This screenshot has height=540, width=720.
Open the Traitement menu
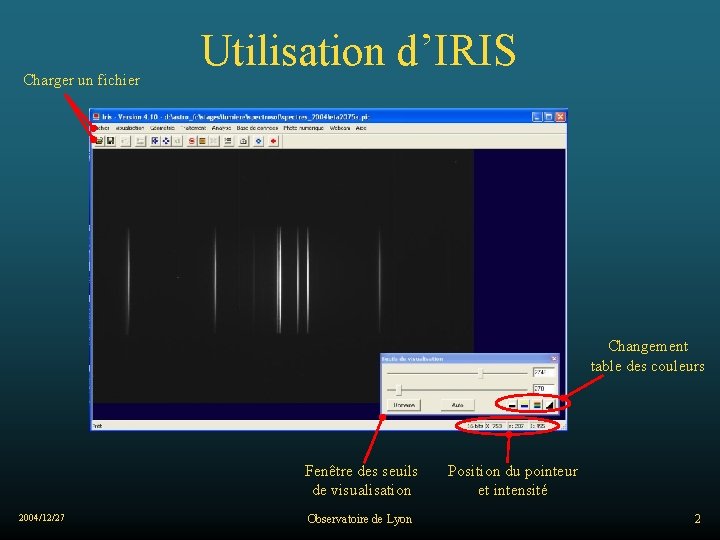coord(193,128)
